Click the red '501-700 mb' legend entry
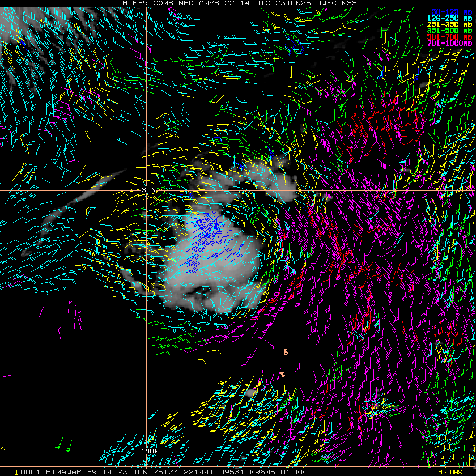Viewport: 476px width, 476px height. pos(449,37)
